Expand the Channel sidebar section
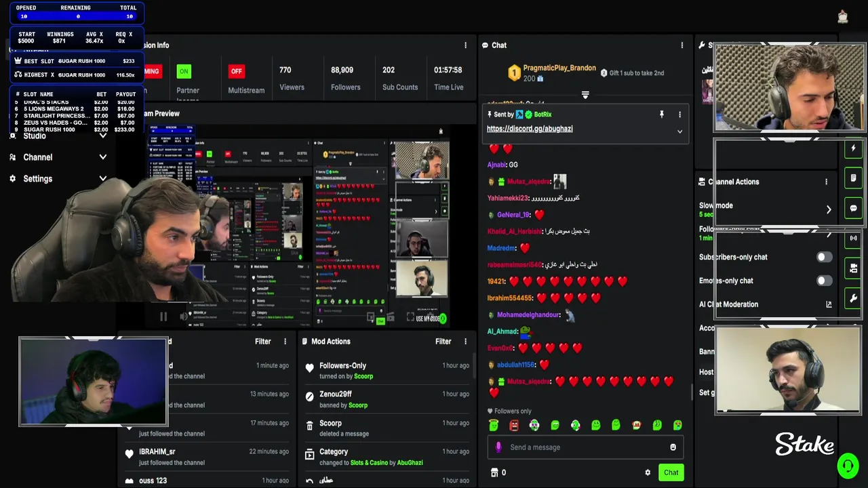Screen dimensions: 868x488 coord(103,157)
